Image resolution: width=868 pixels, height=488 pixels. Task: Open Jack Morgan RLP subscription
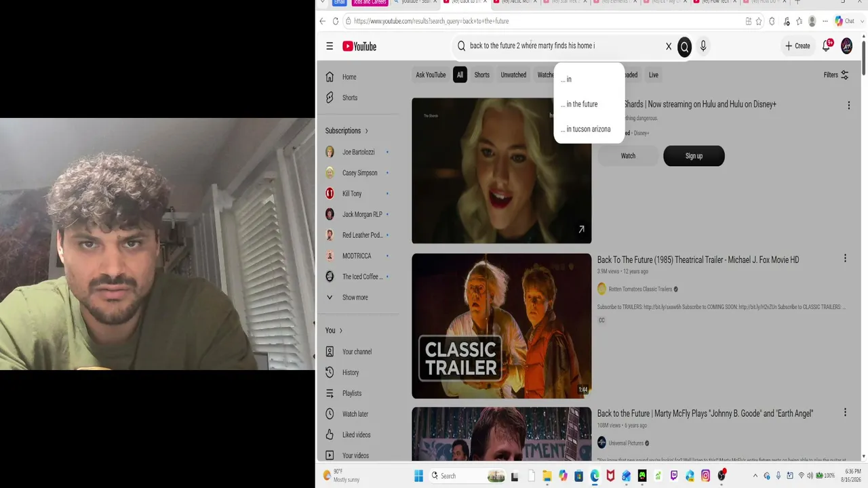[x=361, y=214]
